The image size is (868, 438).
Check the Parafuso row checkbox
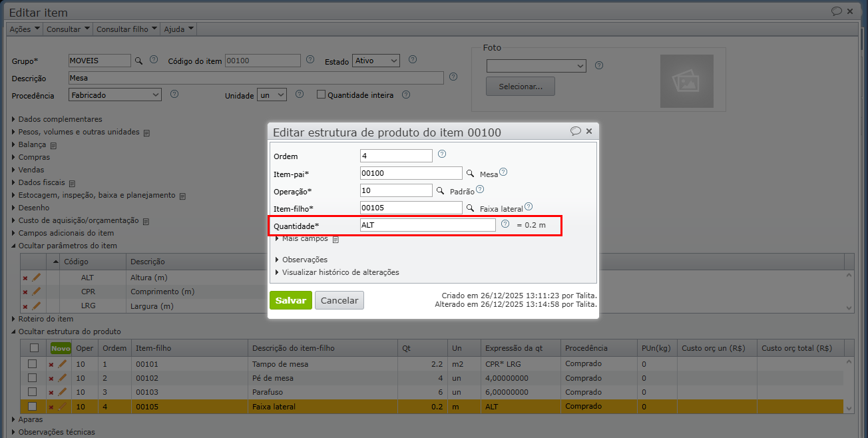click(x=32, y=392)
